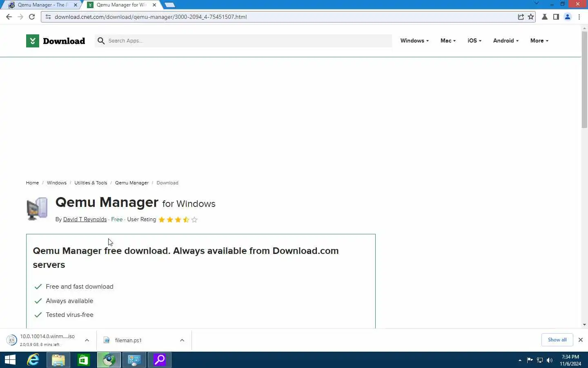This screenshot has width=588, height=368.
Task: Expand the Mac dropdown menu
Action: coord(448,40)
